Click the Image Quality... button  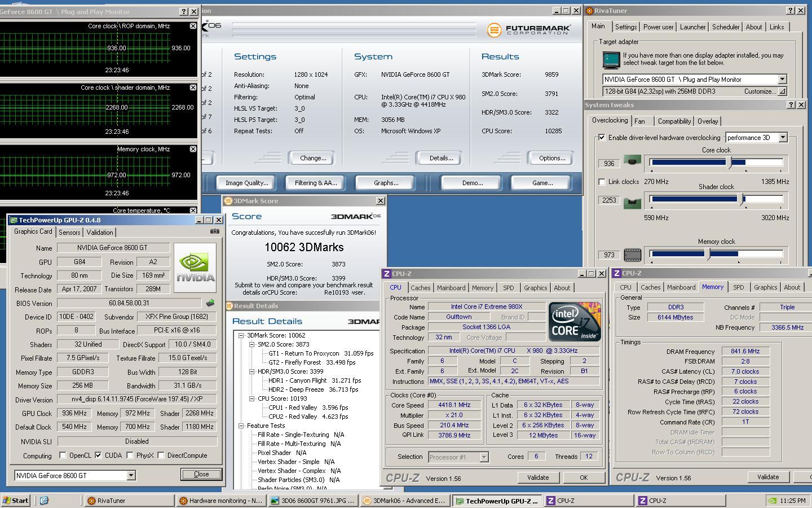[x=246, y=183]
